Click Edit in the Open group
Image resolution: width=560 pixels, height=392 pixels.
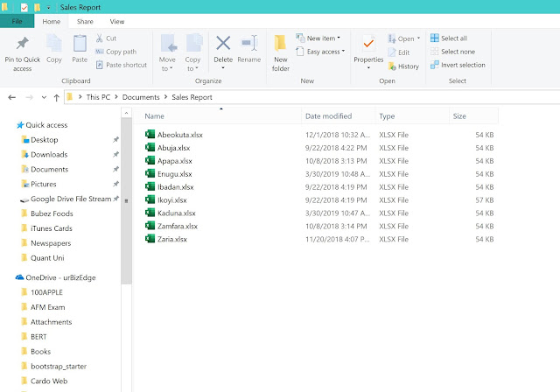[399, 52]
